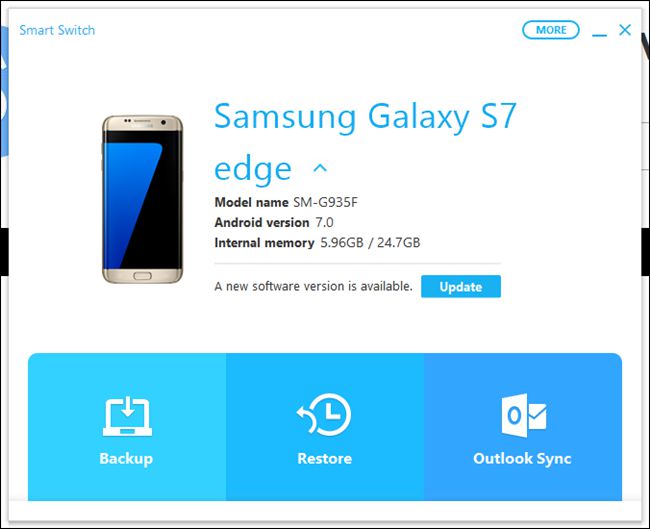Click the Smart Switch title text
The width and height of the screenshot is (650, 529).
pos(57,30)
